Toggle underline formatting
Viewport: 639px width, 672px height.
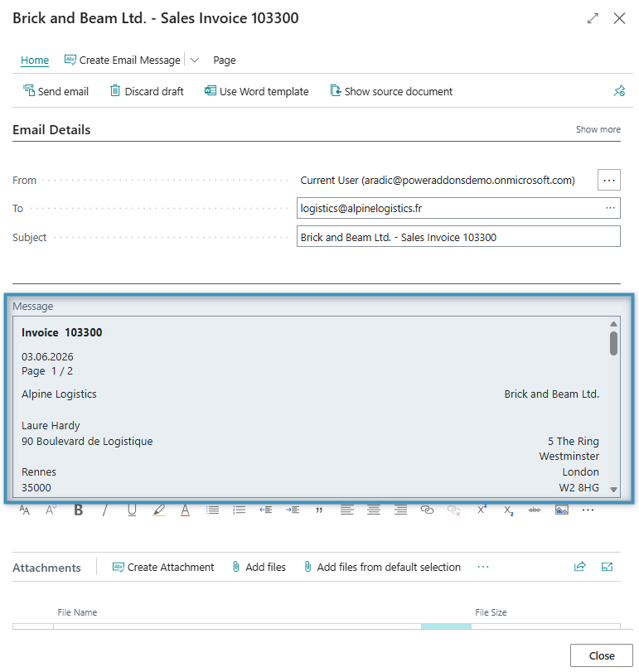pos(132,510)
